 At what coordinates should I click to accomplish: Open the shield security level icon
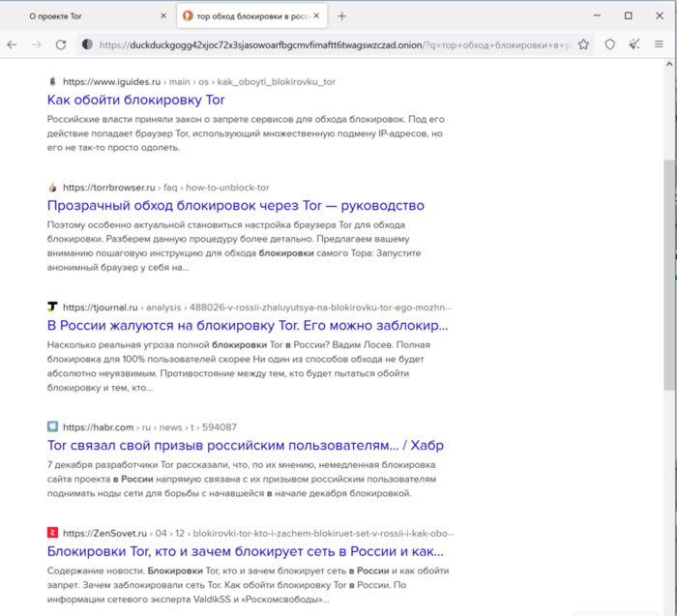point(609,44)
